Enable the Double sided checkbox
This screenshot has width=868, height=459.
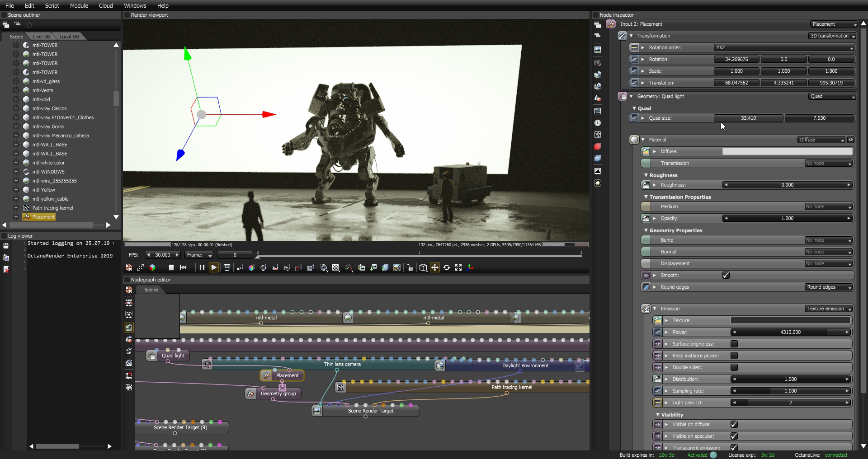(x=734, y=367)
